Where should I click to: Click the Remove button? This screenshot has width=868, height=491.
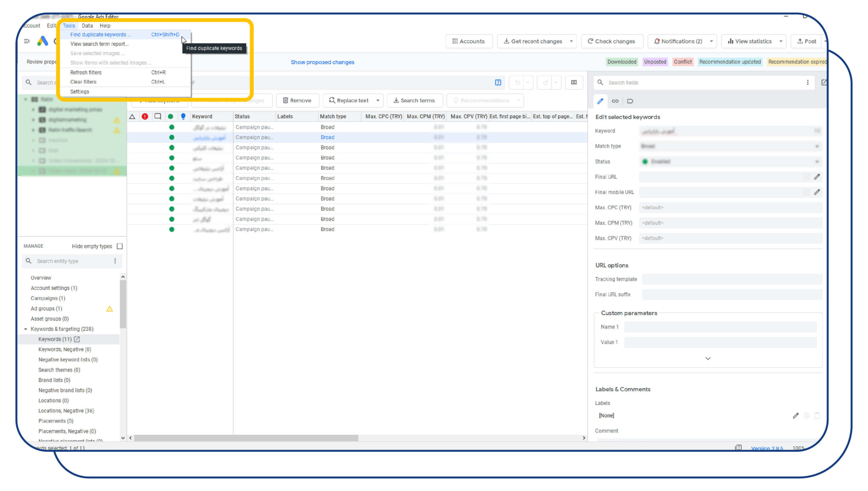tap(297, 100)
